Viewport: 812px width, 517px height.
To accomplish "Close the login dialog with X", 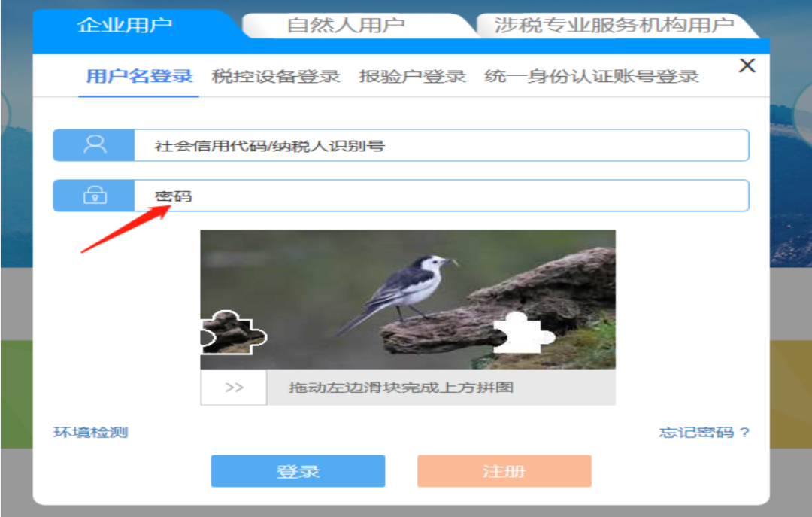I will tap(747, 65).
